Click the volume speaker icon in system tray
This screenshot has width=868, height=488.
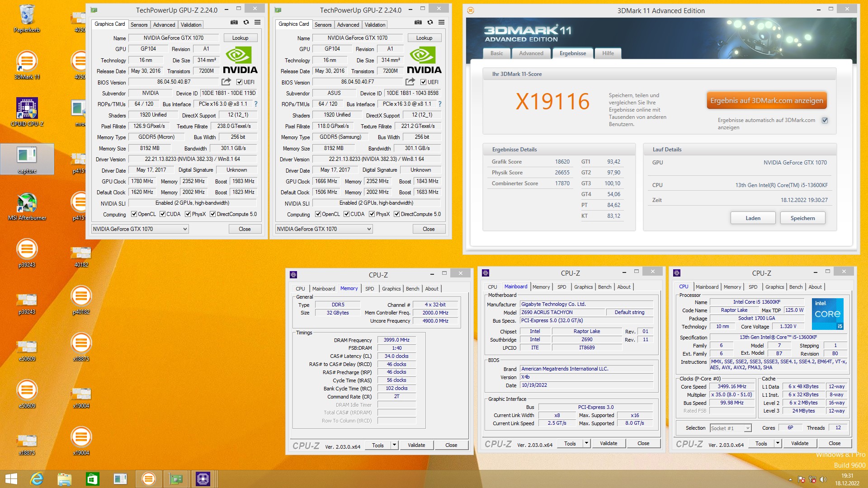(823, 479)
